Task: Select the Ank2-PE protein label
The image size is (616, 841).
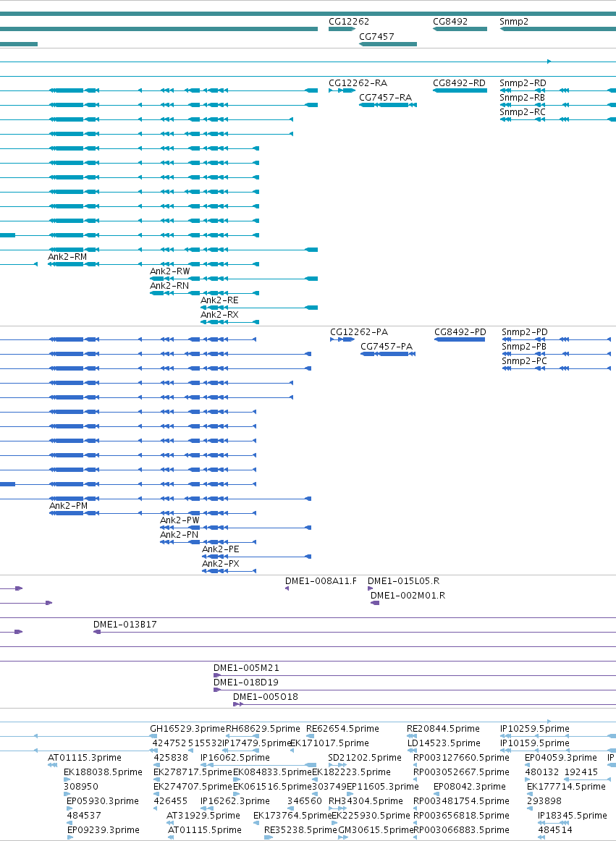Action: click(221, 549)
